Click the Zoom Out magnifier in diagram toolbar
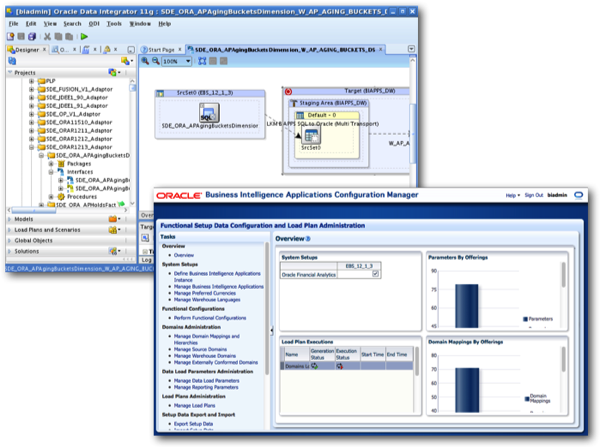Viewport: 600px width, 448px height. click(x=156, y=61)
